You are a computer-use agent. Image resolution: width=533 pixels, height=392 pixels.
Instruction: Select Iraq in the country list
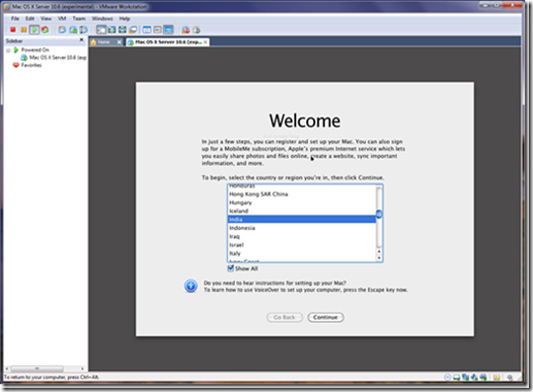click(301, 237)
